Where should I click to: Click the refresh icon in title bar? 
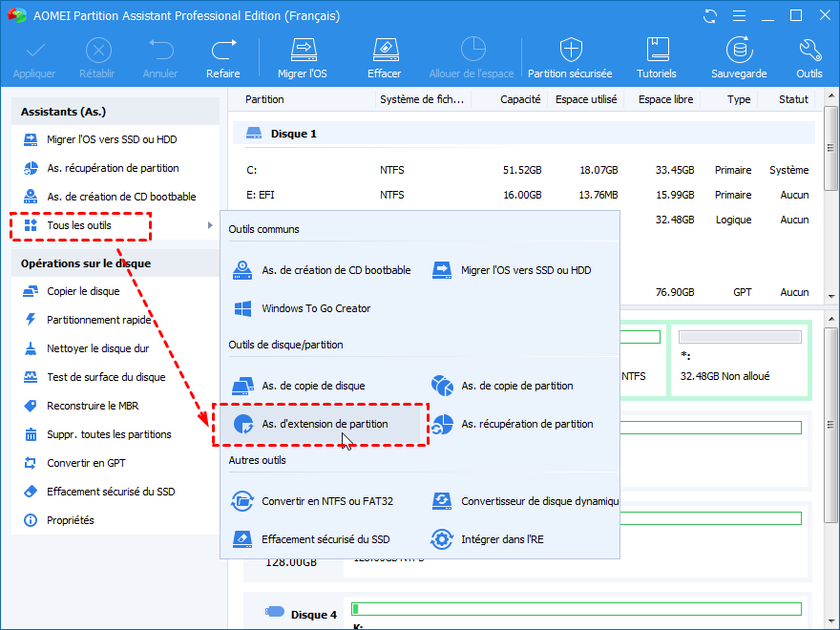coord(710,16)
